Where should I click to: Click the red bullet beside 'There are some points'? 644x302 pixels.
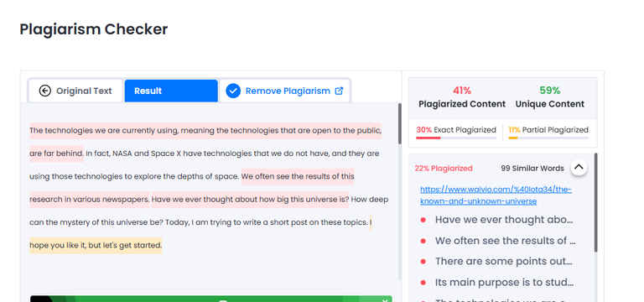click(x=423, y=262)
